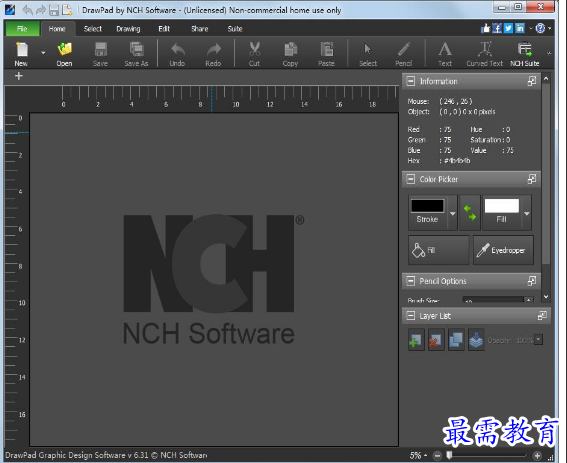Collapse the Layer List panel
Image resolution: width=567 pixels, height=463 pixels.
(411, 316)
